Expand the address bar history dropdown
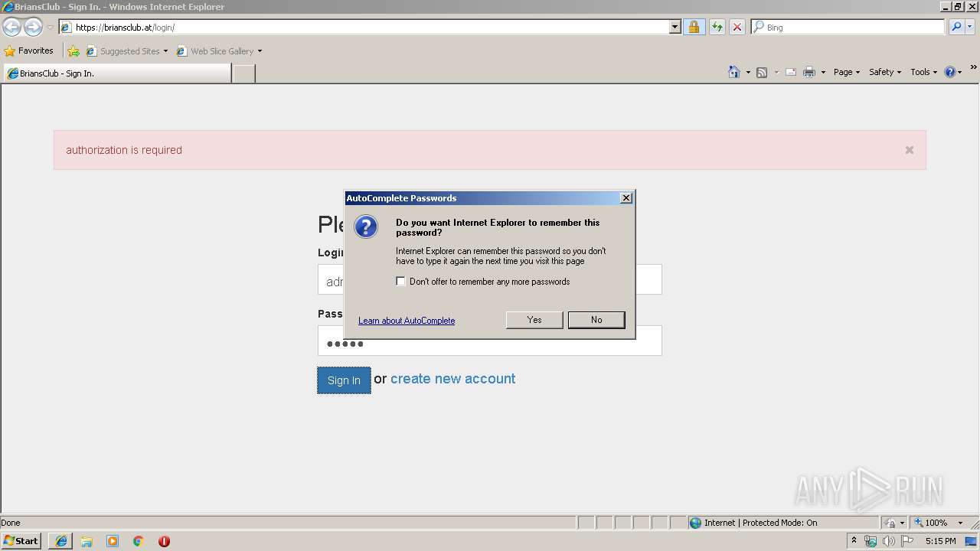The image size is (980, 551). pyautogui.click(x=675, y=28)
